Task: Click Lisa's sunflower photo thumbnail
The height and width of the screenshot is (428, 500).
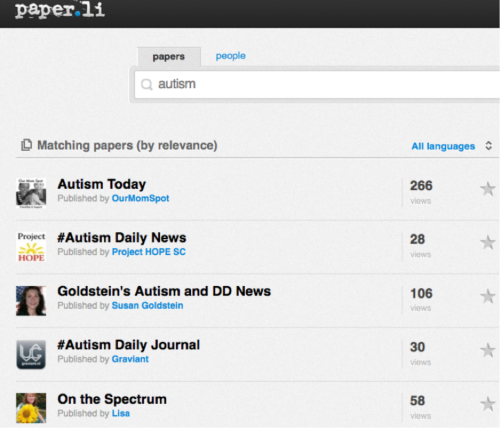Action: [x=31, y=408]
